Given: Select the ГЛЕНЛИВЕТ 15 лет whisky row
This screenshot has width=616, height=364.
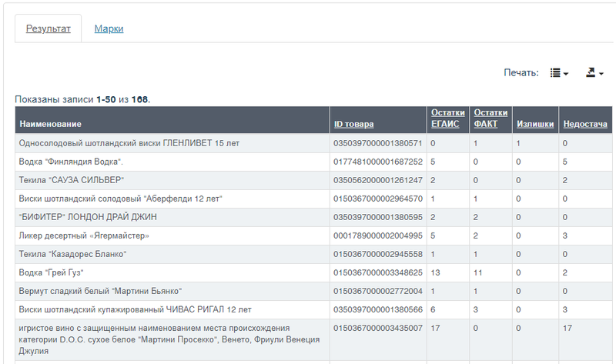Looking at the screenshot, I should (x=313, y=143).
